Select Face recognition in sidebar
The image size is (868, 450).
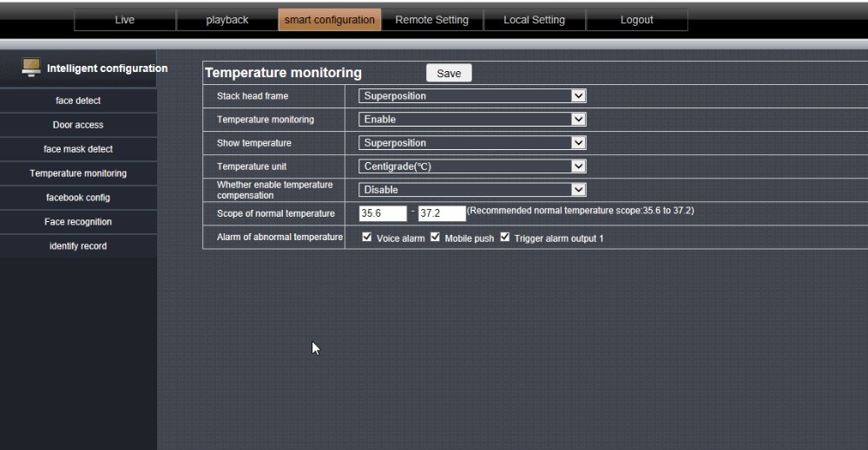[78, 222]
